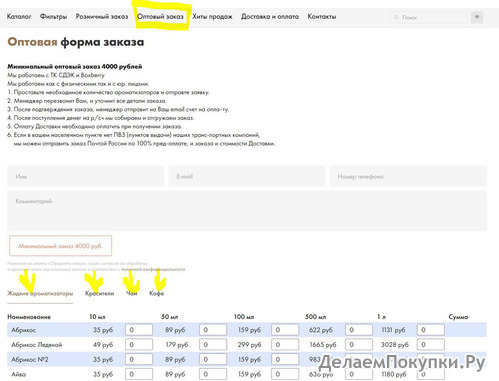Screen dimensions: 499x381
Task: Switch to Жидкие ароматизаторы tab
Action: pyautogui.click(x=40, y=293)
